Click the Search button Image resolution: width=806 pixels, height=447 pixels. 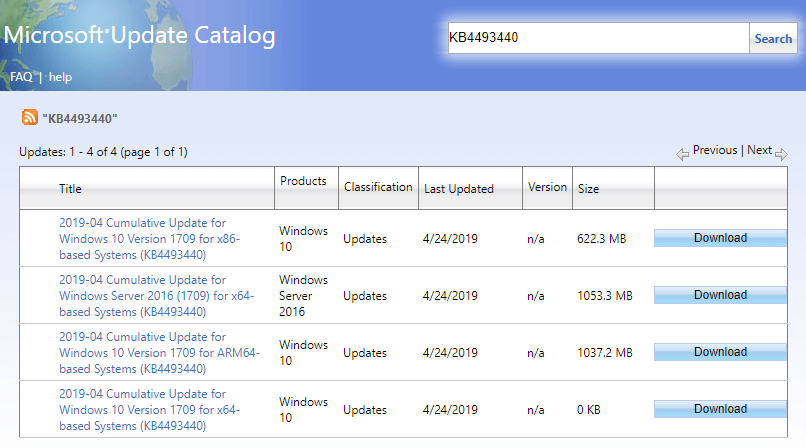click(x=773, y=39)
